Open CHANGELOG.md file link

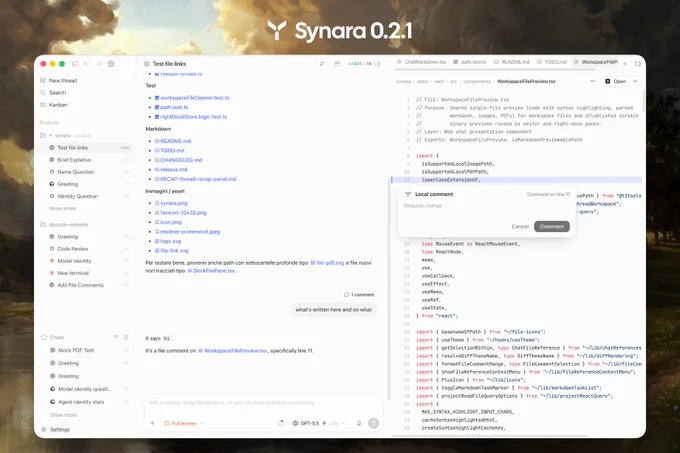coord(178,160)
